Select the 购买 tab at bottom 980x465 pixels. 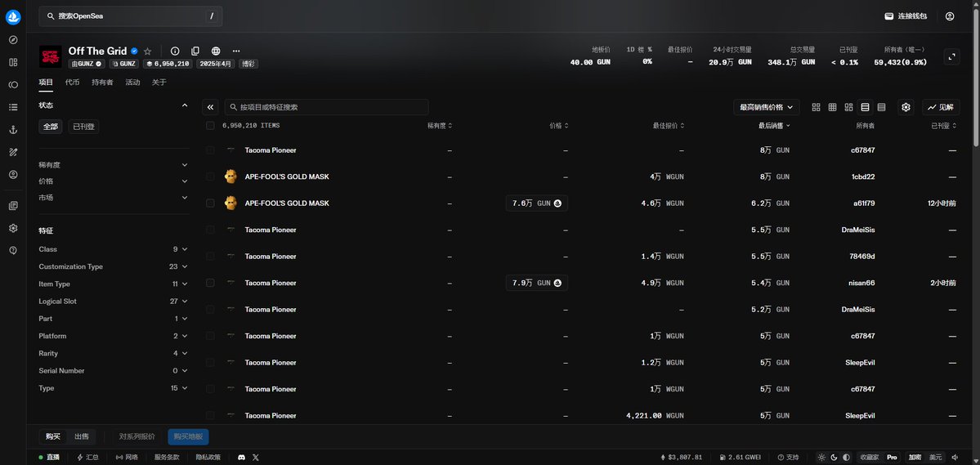pyautogui.click(x=53, y=437)
